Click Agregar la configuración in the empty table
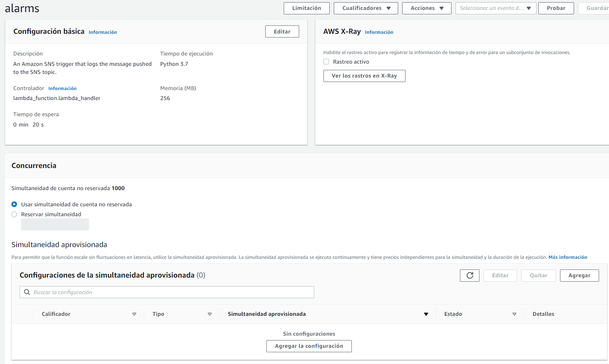The width and height of the screenshot is (609, 364). (x=309, y=346)
